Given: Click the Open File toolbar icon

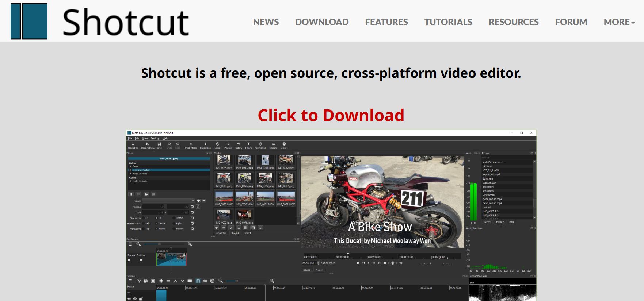Looking at the screenshot, I should click(x=133, y=146).
